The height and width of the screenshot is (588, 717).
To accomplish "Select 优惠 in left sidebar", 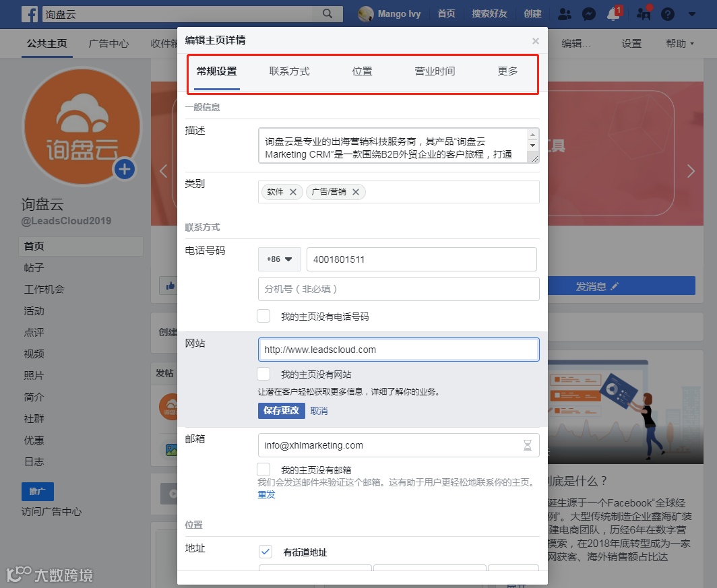I will click(34, 440).
